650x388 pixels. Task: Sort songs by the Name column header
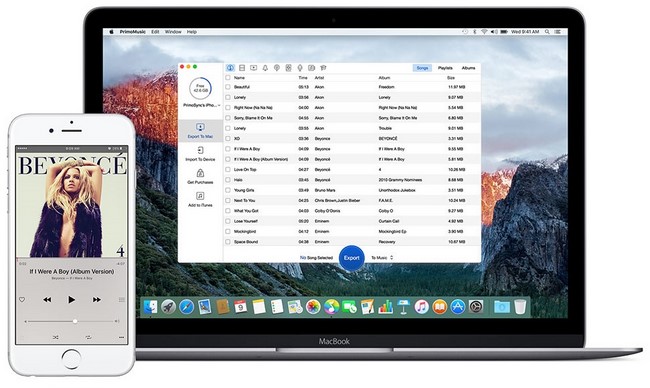(239, 78)
